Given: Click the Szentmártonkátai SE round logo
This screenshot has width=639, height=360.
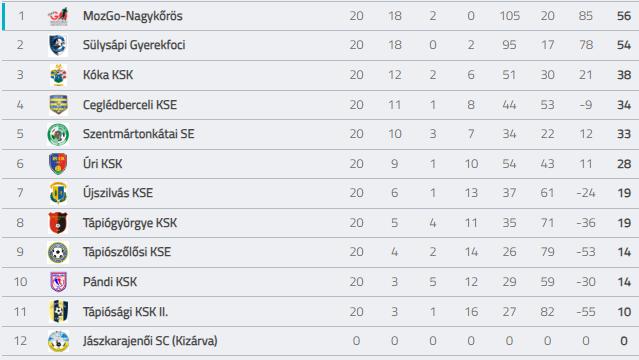Looking at the screenshot, I should [58, 135].
